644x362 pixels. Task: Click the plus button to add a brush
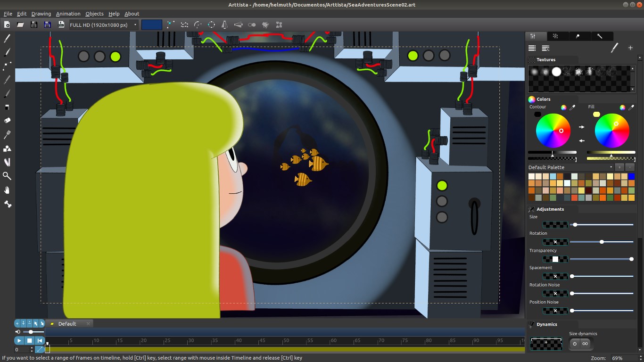coord(631,48)
